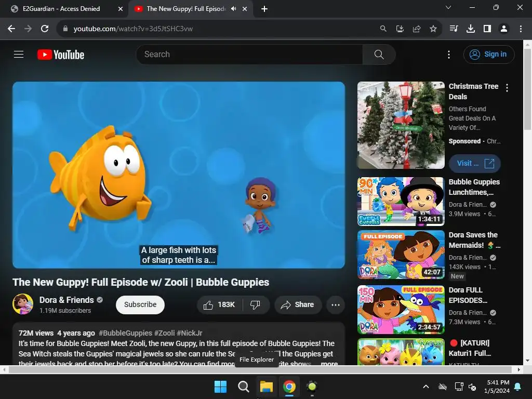The height and width of the screenshot is (399, 532).
Task: Click the Visit button on the ad
Action: (475, 164)
